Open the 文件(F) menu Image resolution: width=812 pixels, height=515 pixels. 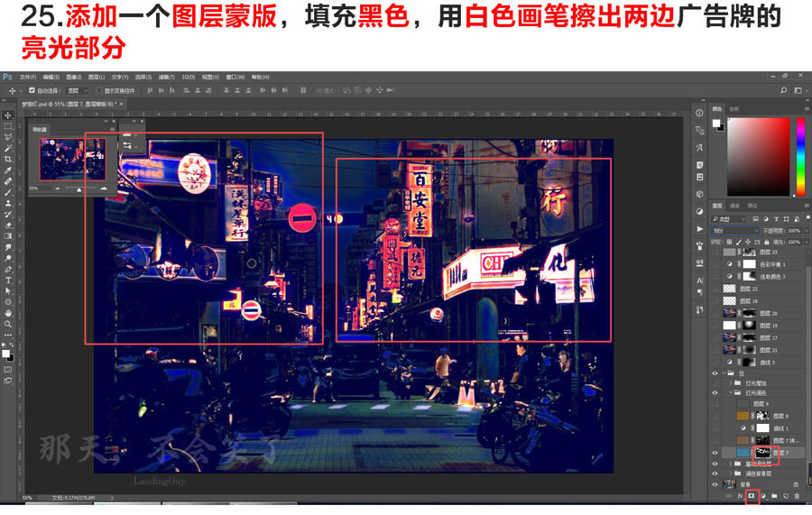pos(28,77)
